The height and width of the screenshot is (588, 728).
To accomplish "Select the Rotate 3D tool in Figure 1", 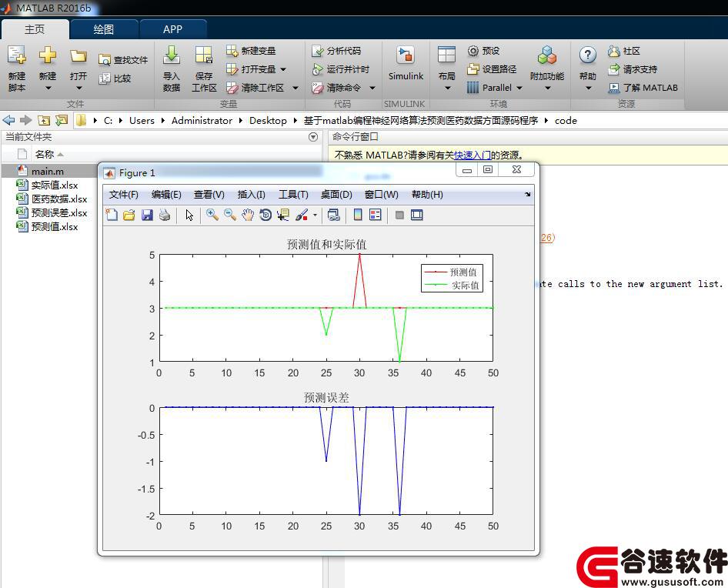I will (265, 215).
